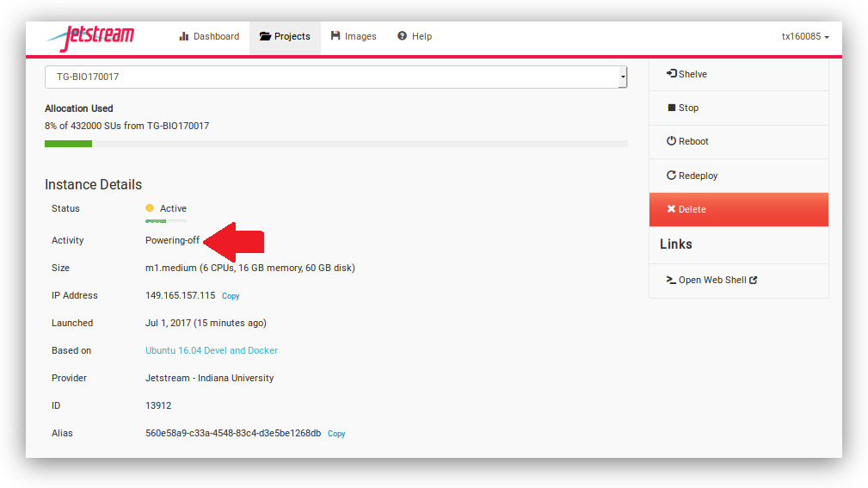The width and height of the screenshot is (868, 488).
Task: Expand the tx160085 user dropdown
Action: coord(805,37)
